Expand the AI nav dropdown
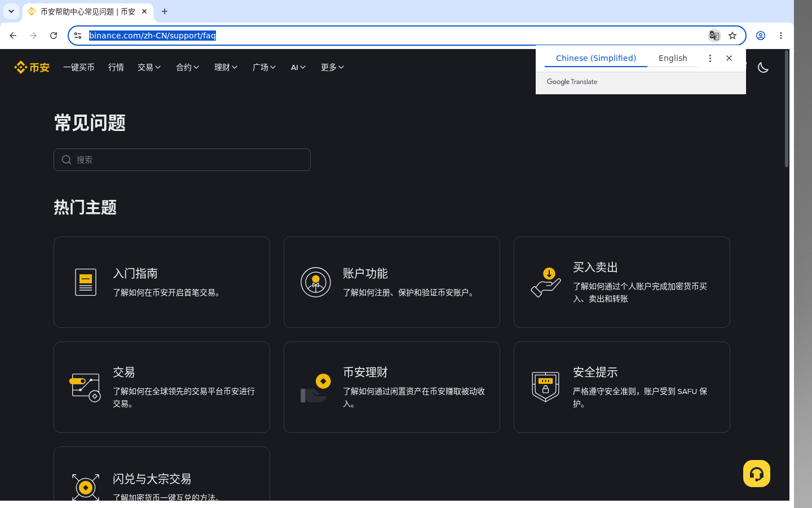Image resolution: width=812 pixels, height=508 pixels. (298, 67)
